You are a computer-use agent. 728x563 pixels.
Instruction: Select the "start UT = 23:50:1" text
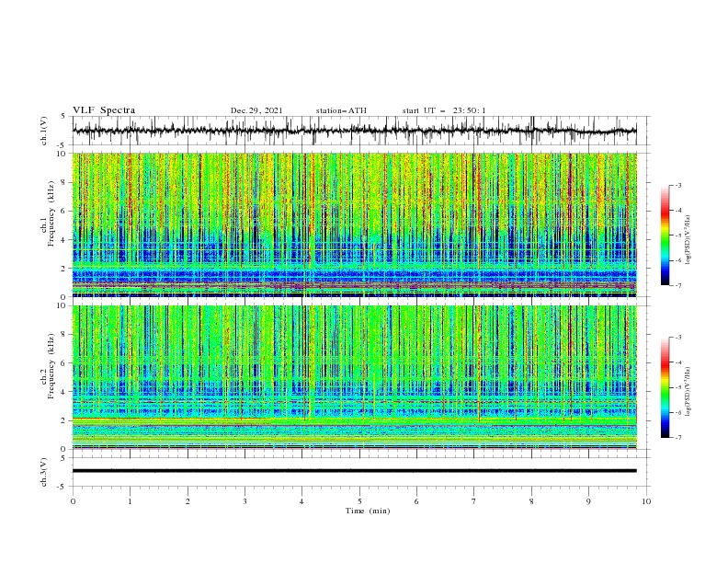tap(444, 110)
